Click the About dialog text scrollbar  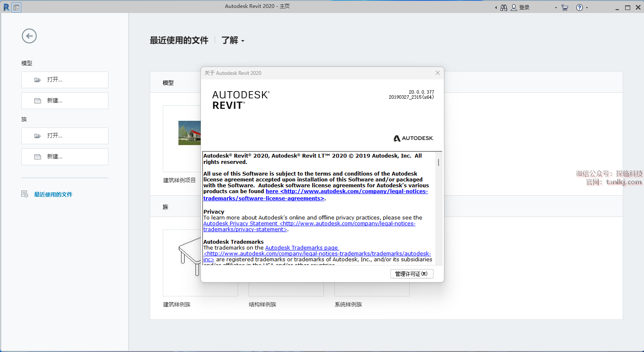tap(438, 162)
